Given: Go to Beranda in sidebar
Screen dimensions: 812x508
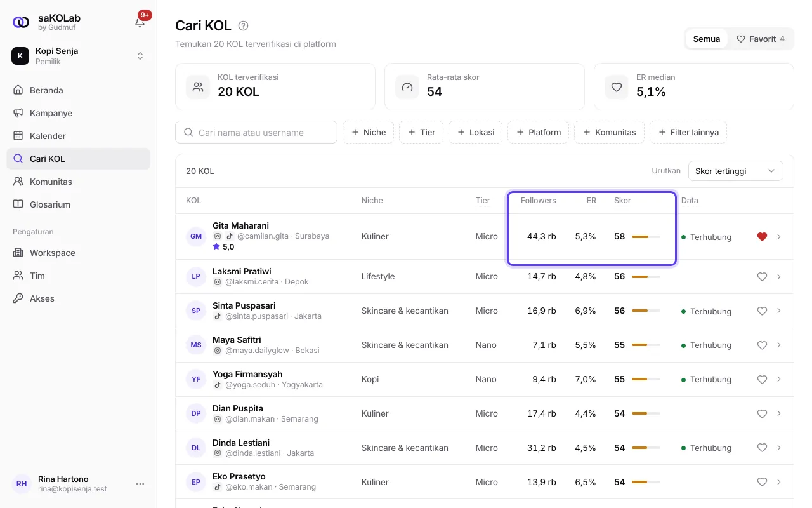Looking at the screenshot, I should tap(78, 90).
